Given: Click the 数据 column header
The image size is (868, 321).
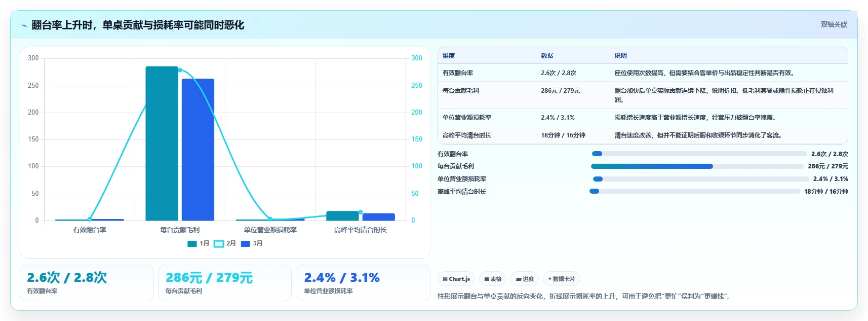Looking at the screenshot, I should (547, 56).
